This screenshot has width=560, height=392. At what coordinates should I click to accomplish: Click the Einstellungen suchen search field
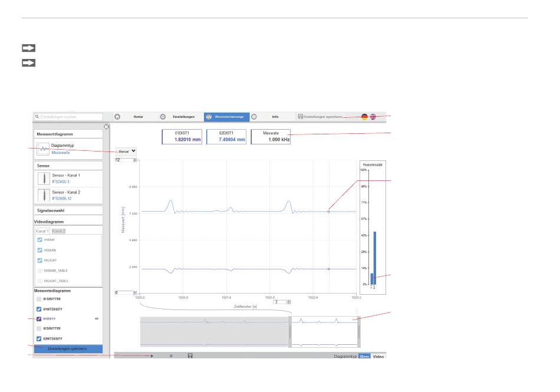68,117
